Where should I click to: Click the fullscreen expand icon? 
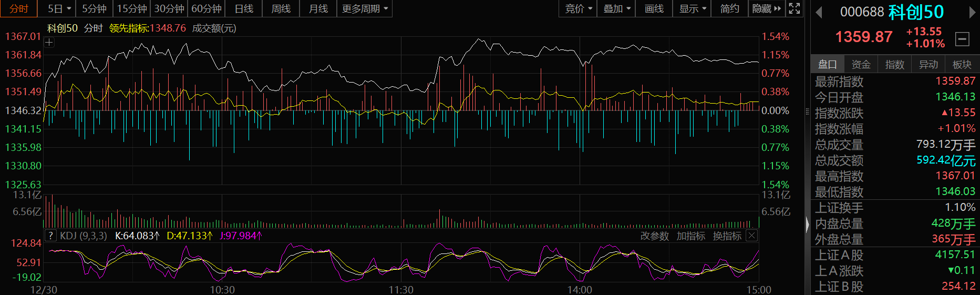pos(795,8)
